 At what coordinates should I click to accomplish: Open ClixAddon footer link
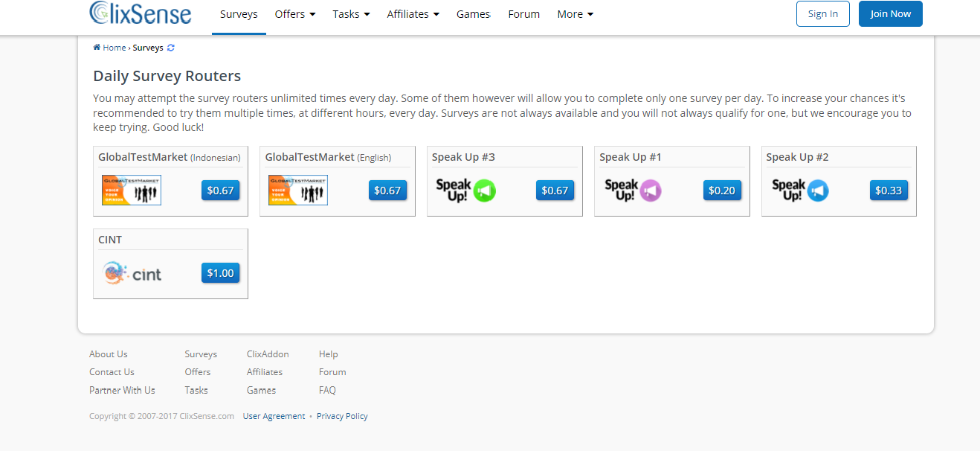(x=268, y=354)
